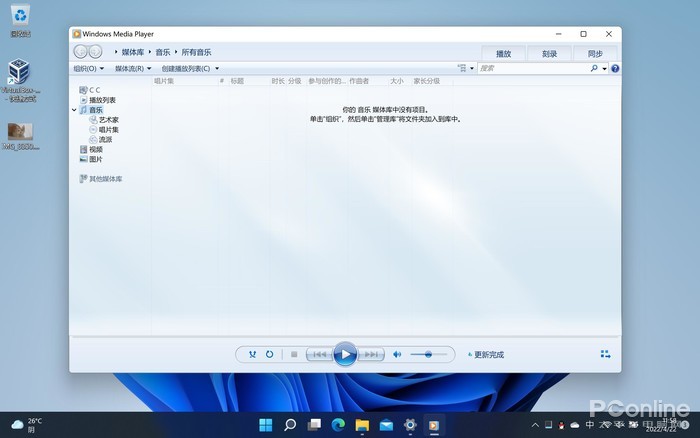Switch to Now Playing mode icon

point(605,354)
